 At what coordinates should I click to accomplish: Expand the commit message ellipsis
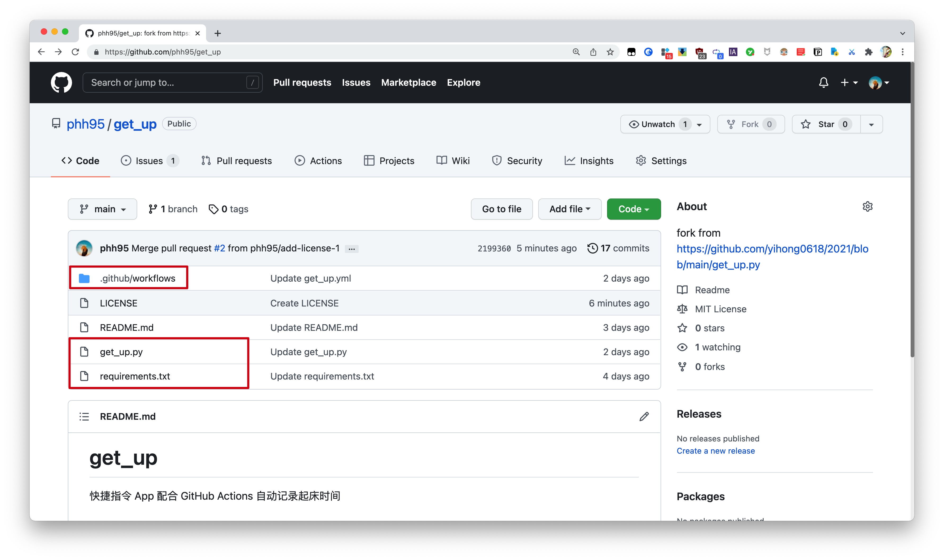(x=351, y=249)
